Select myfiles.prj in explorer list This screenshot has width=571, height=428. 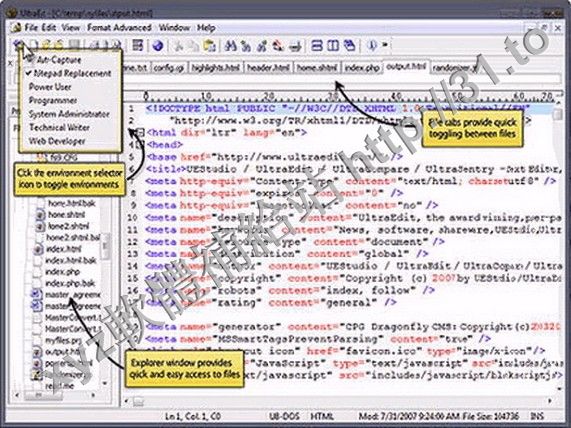(x=63, y=340)
